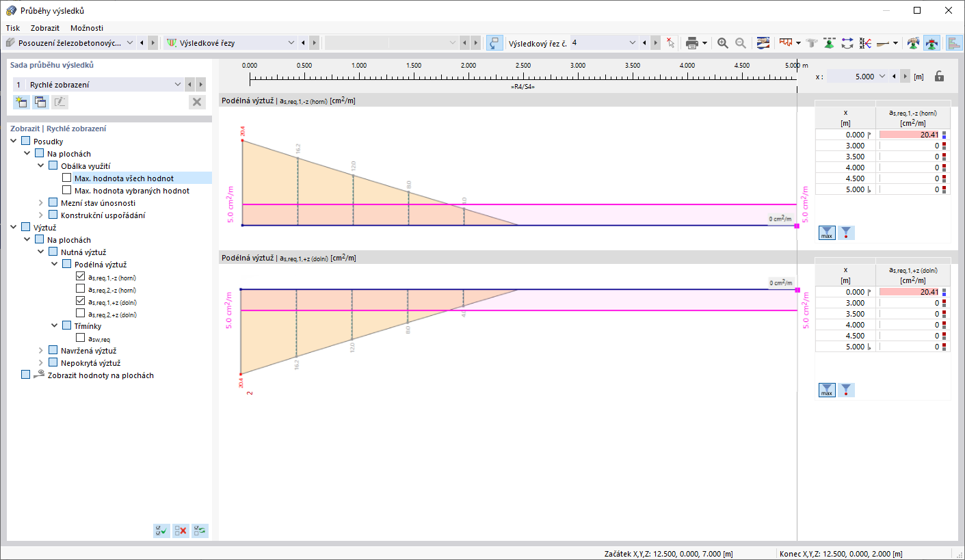The width and height of the screenshot is (965, 560).
Task: Select Zobrazit hodnoty na plochách item
Action: 101,375
